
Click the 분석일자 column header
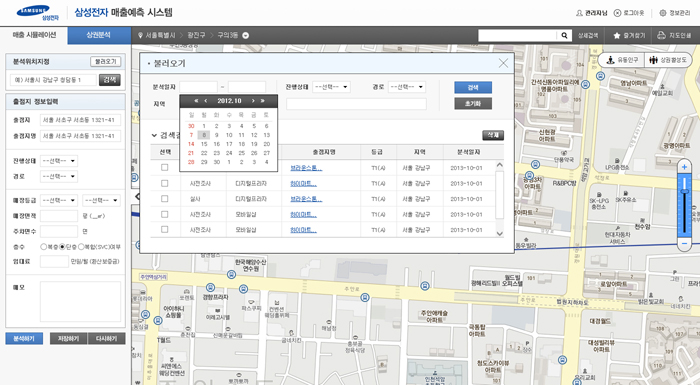point(468,152)
